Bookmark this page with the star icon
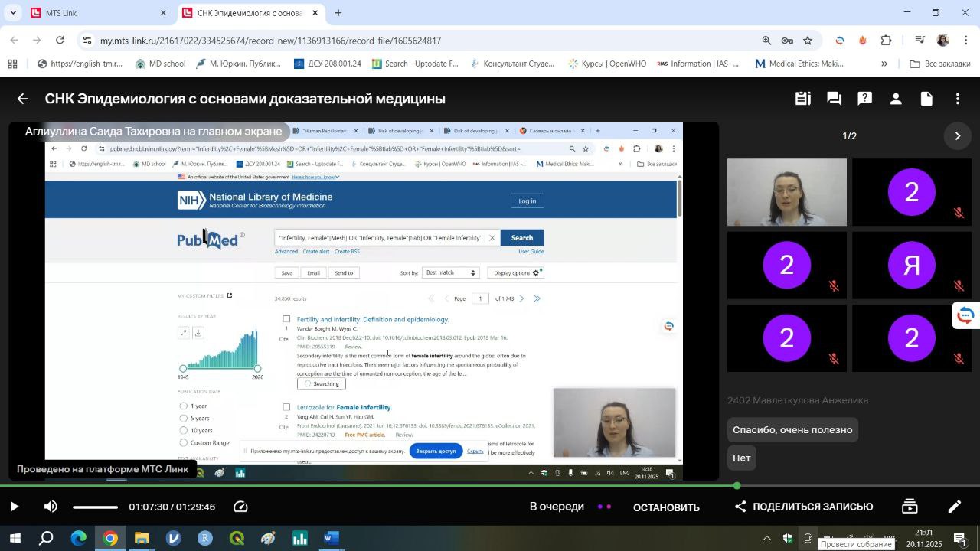Image resolution: width=980 pixels, height=551 pixels. [x=808, y=41]
